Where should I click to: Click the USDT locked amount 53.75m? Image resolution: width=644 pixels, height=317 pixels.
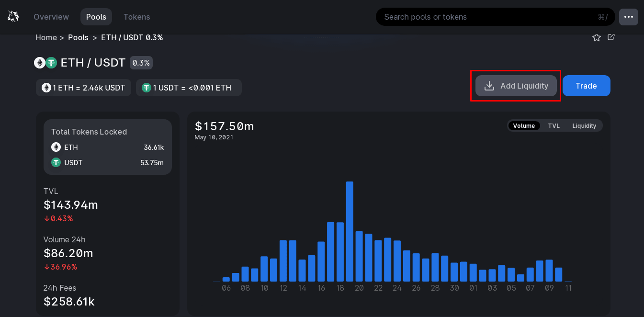click(152, 163)
